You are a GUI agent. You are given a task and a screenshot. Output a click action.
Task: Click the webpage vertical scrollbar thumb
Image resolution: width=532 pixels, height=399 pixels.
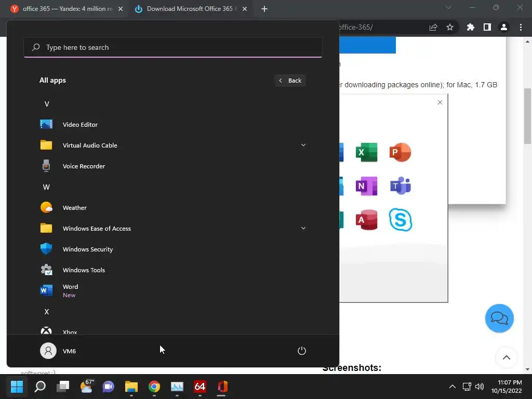[x=527, y=116]
